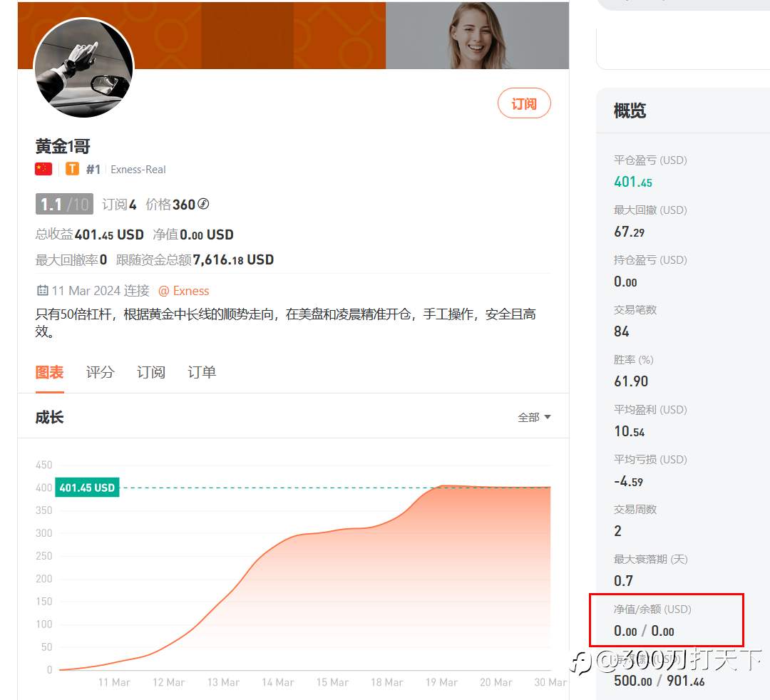Click the 概览 overview heading
The height and width of the screenshot is (700, 770).
click(x=630, y=110)
